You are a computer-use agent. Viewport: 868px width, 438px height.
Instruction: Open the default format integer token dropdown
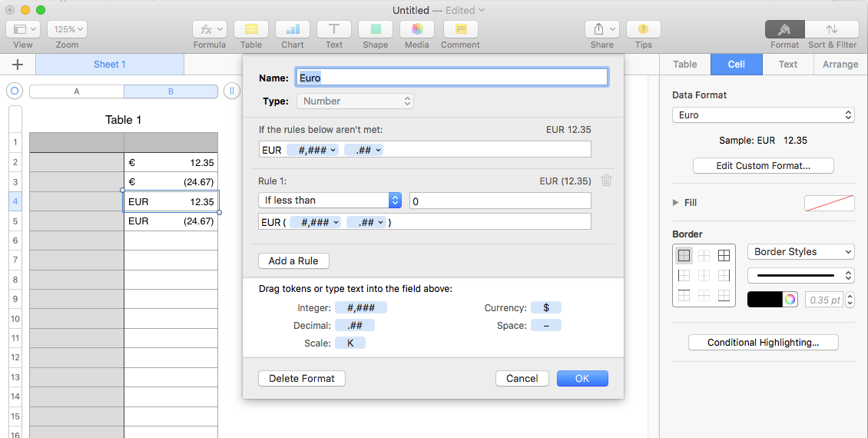point(313,150)
